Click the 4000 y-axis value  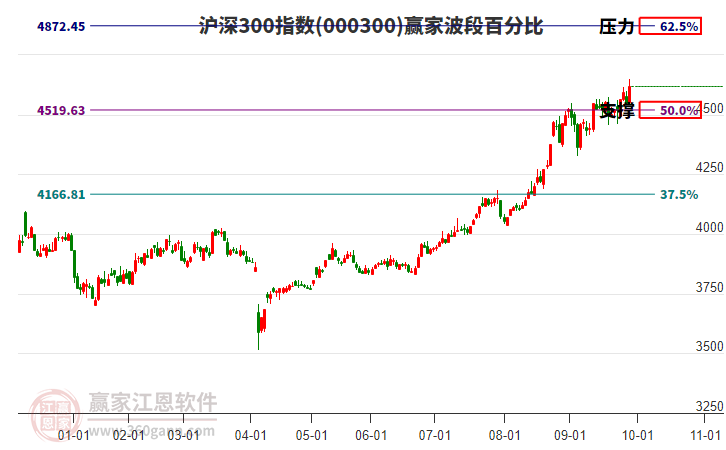click(709, 227)
